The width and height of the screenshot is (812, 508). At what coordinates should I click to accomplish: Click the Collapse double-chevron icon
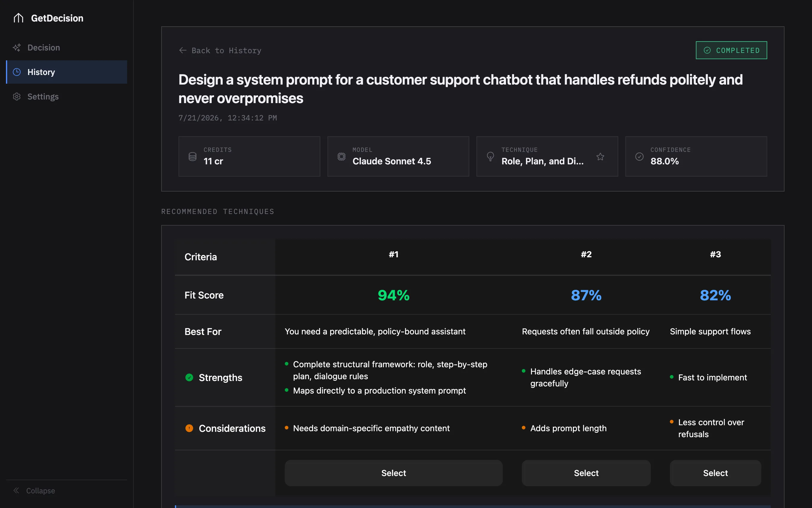point(16,491)
